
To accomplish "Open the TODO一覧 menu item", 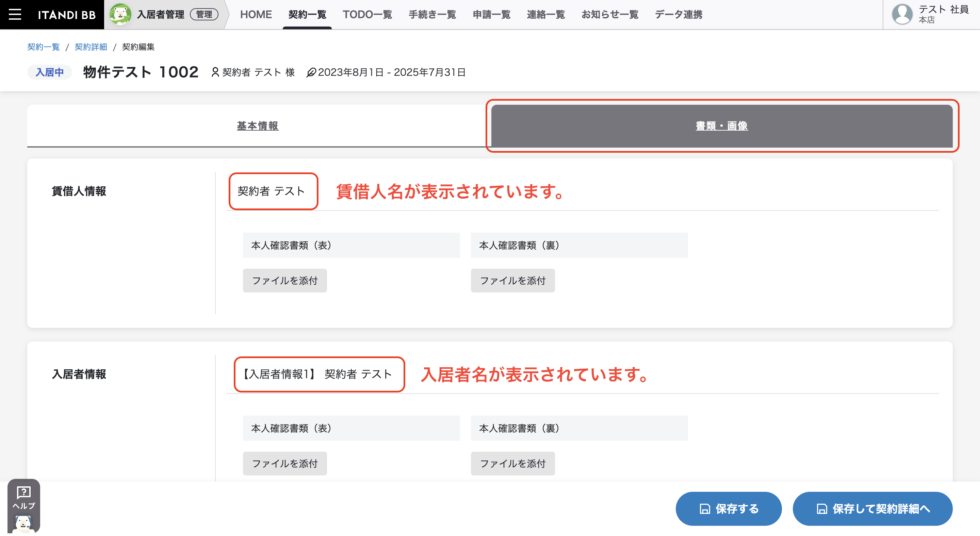I will pos(367,14).
